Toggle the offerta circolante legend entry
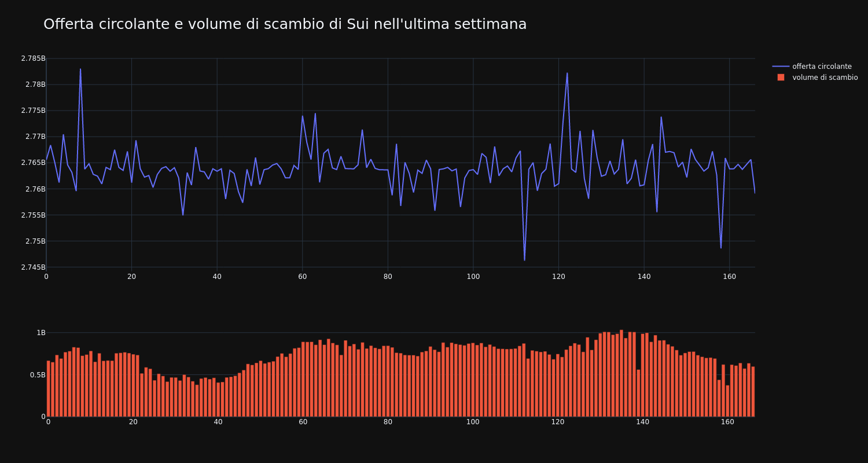868x463 pixels. click(x=815, y=67)
